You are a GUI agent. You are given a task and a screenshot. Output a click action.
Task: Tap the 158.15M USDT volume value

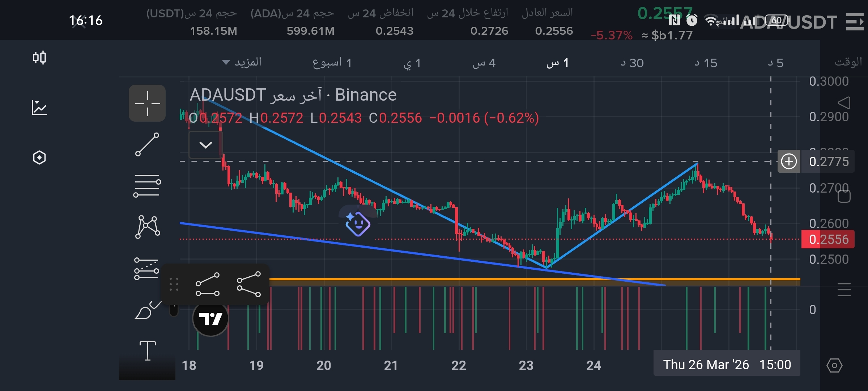pyautogui.click(x=213, y=31)
